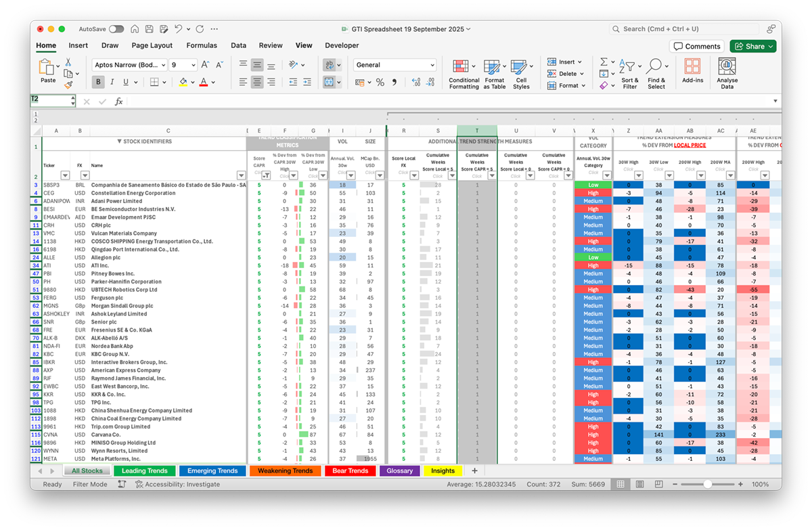This screenshot has height=530, width=812.
Task: Toggle Italic formatting
Action: (113, 82)
